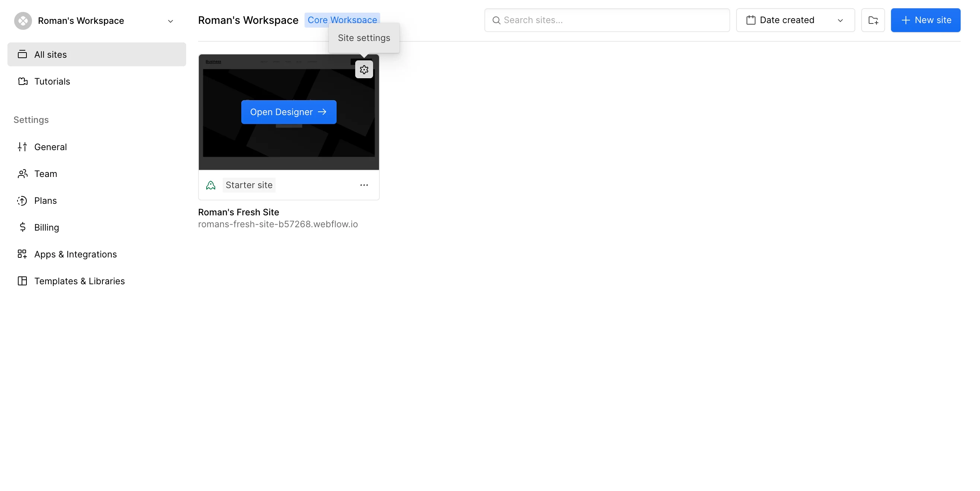Viewport: 980px width, 491px height.
Task: Open All sites in sidebar
Action: tap(97, 54)
